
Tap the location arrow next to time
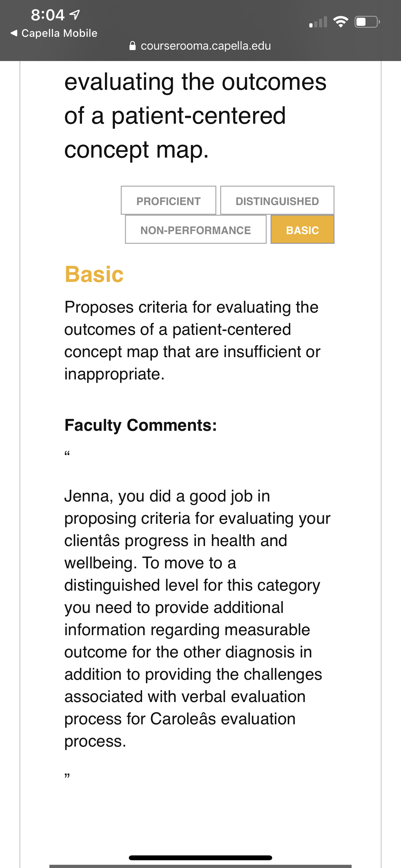click(x=75, y=15)
